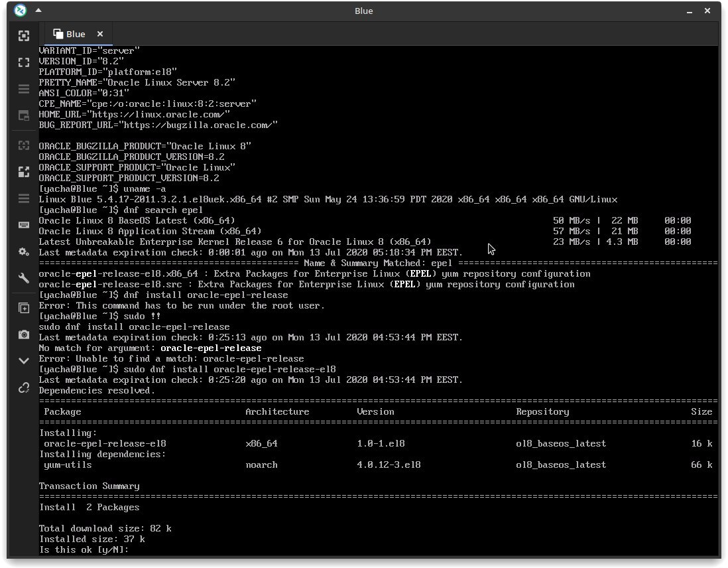This screenshot has height=568, width=728.
Task: Click 'Name & Summary Matched: epel' header
Action: click(x=378, y=263)
